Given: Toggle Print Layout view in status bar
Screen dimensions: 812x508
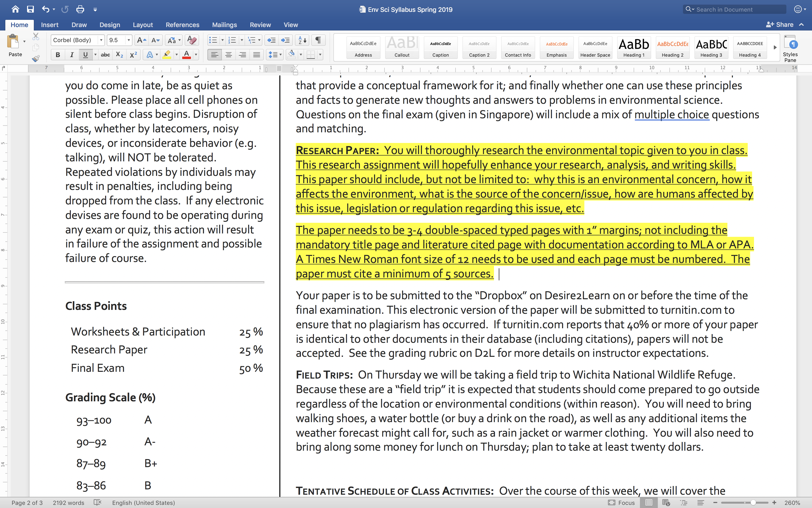Looking at the screenshot, I should [x=649, y=503].
